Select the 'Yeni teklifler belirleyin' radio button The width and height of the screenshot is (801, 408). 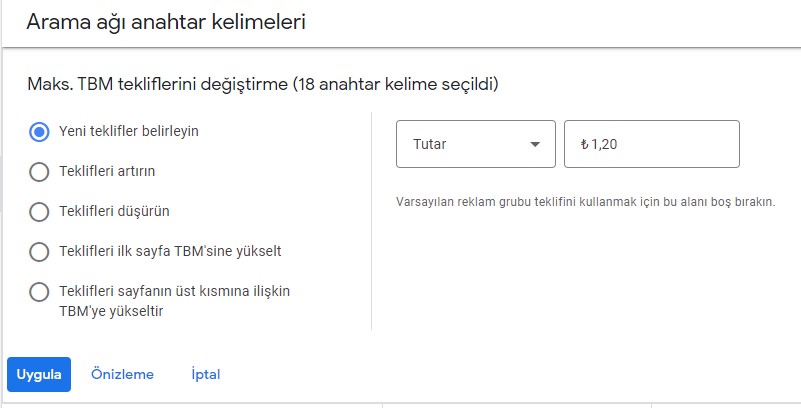[39, 132]
